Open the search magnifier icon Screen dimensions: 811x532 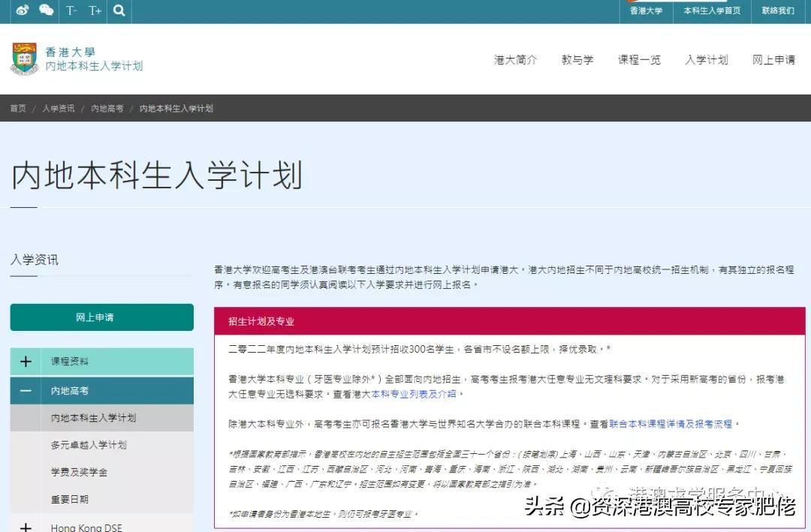[x=119, y=11]
